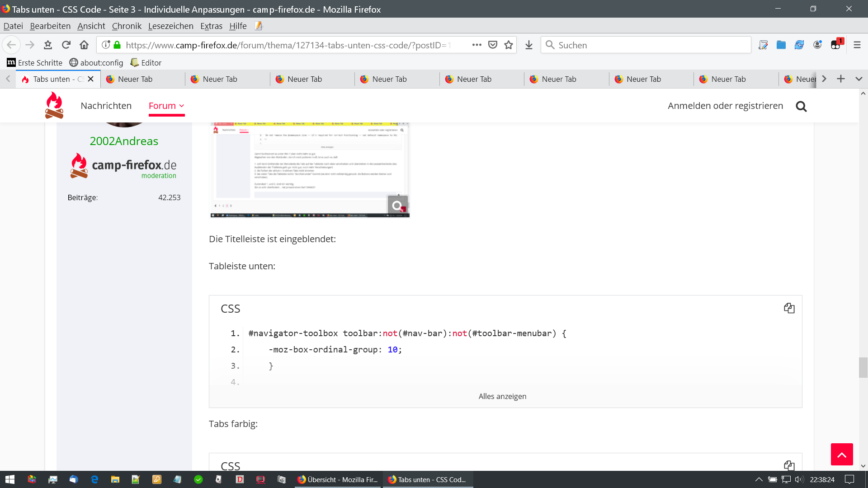Copy the first CSS code block
This screenshot has width=868, height=488.
tap(789, 308)
